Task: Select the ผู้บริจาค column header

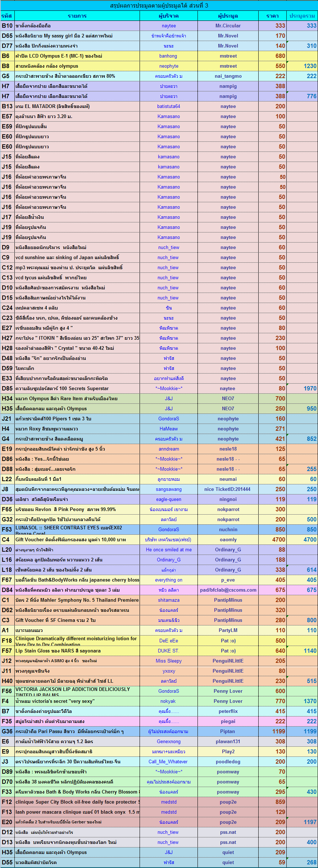Action: coord(169,16)
